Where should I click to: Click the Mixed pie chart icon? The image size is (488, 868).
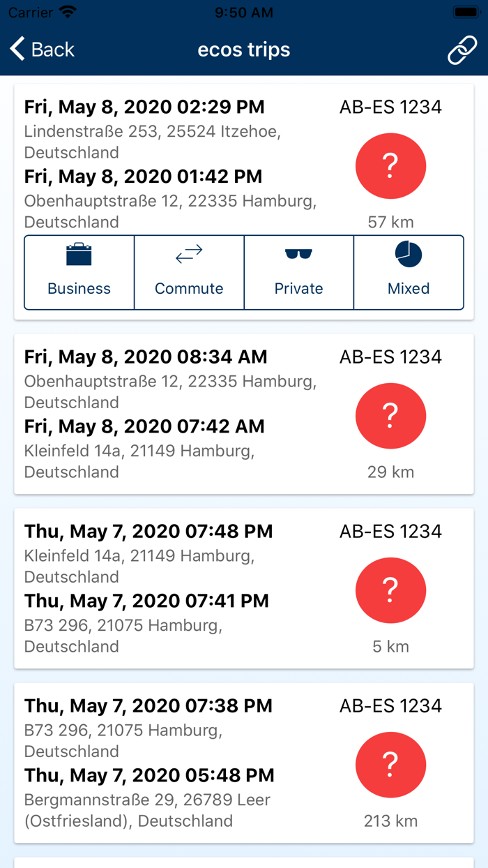409,255
